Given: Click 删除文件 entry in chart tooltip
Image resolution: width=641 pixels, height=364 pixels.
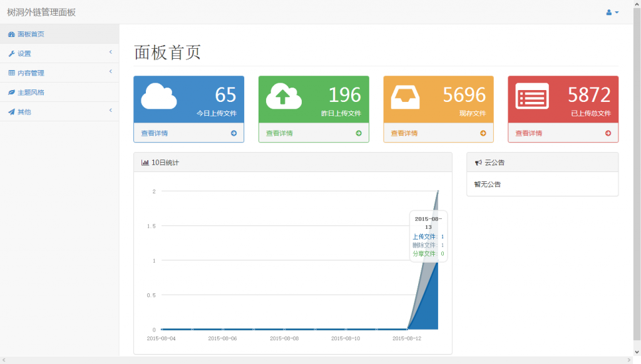Looking at the screenshot, I should [428, 245].
